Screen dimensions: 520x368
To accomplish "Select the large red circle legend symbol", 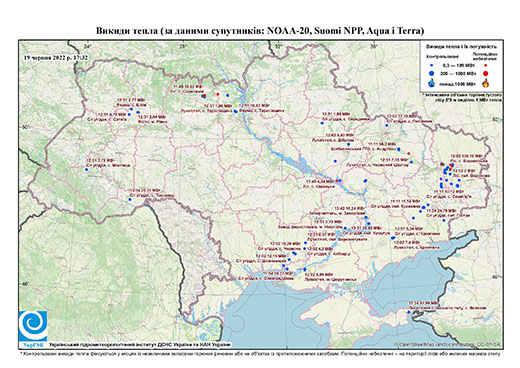I will pos(485,74).
